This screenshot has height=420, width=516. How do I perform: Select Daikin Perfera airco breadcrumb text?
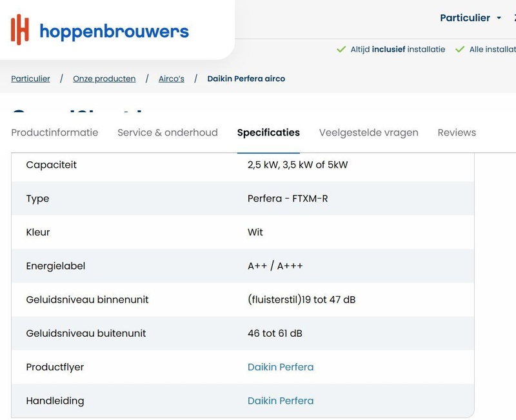pyautogui.click(x=246, y=79)
